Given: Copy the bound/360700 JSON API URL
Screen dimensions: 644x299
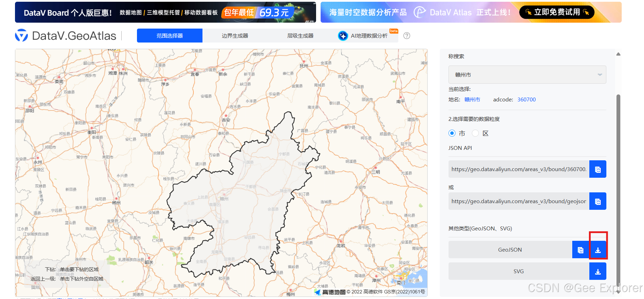Looking at the screenshot, I should point(598,169).
